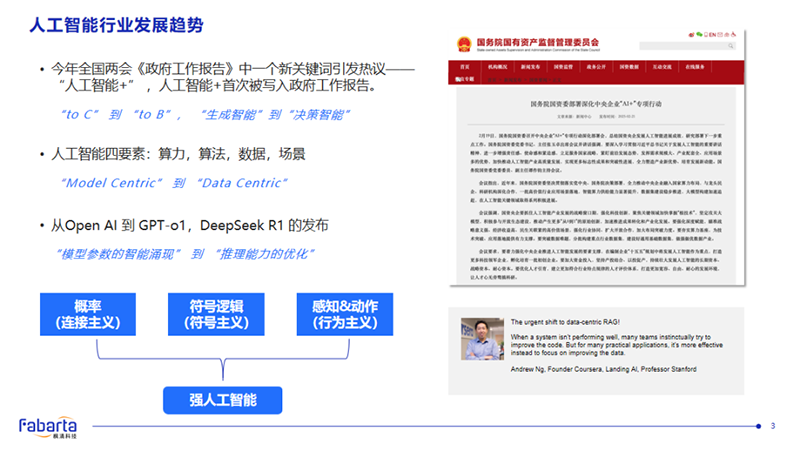Click the bullet about 今年全国两会《政府工作报告》
Image resolution: width=800 pixels, height=450 pixels.
coord(232,77)
